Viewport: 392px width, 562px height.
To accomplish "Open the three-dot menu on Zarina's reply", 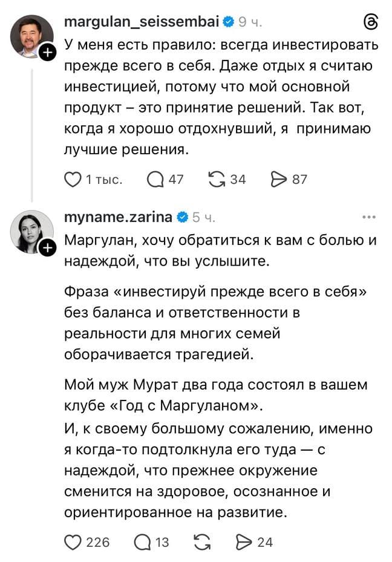I will (368, 217).
